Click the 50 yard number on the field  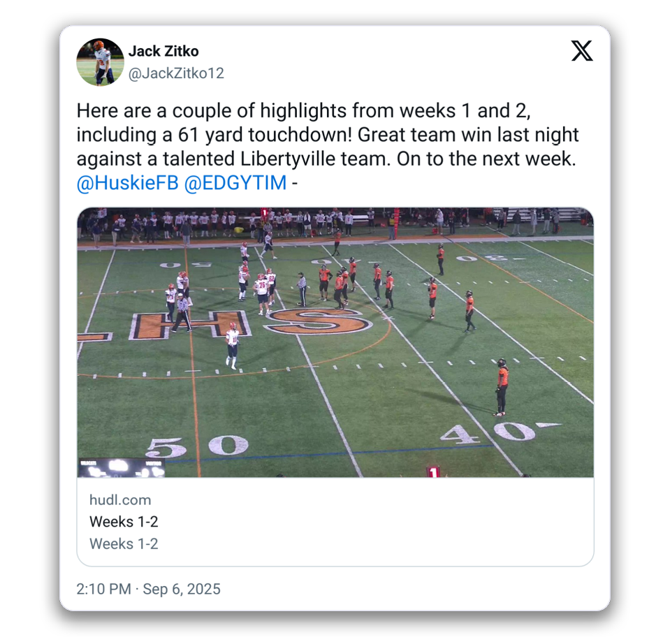click(196, 447)
